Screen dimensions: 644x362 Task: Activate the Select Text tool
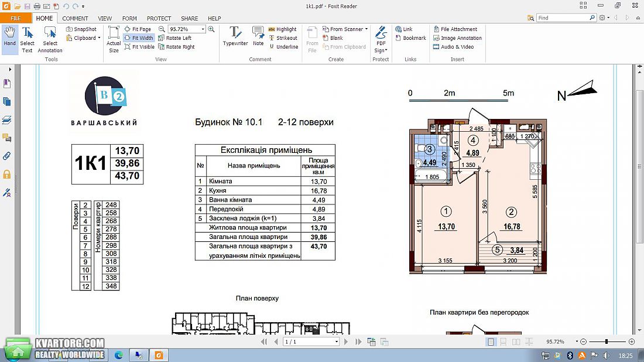coord(27,39)
